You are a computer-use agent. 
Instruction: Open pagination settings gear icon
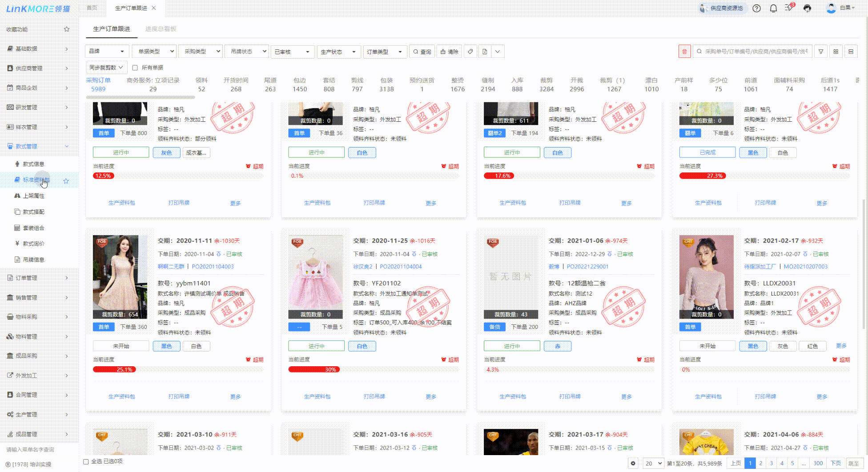(x=633, y=463)
